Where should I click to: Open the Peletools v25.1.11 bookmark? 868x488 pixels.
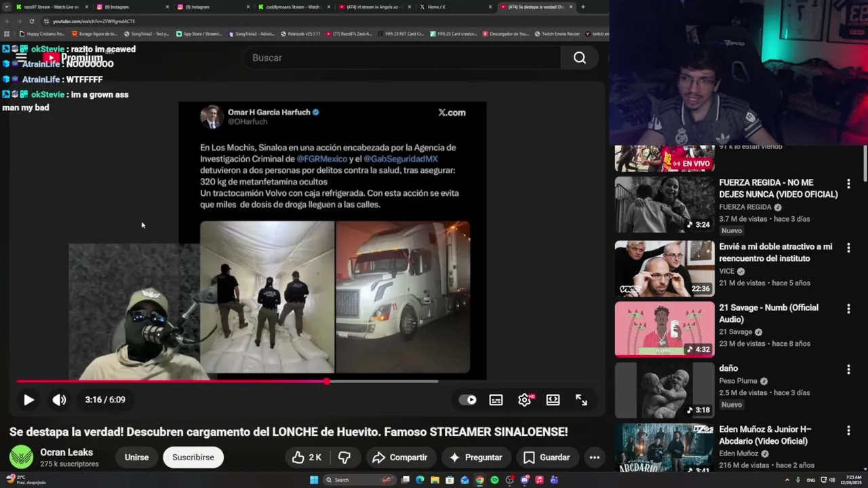coord(300,34)
